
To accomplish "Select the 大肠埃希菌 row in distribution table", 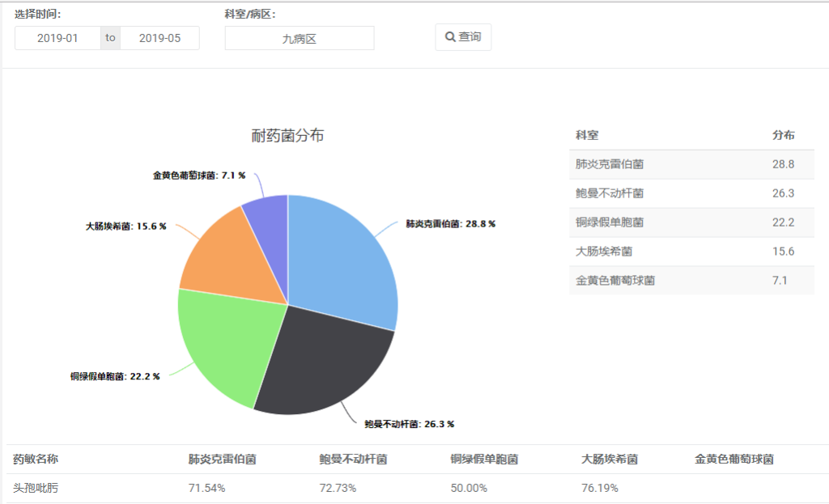I will [x=691, y=252].
